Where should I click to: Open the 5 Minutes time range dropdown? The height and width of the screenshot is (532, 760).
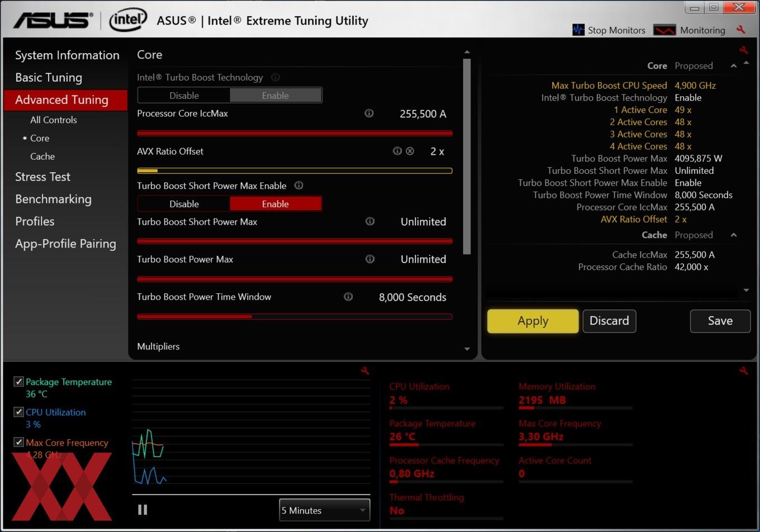coord(325,510)
